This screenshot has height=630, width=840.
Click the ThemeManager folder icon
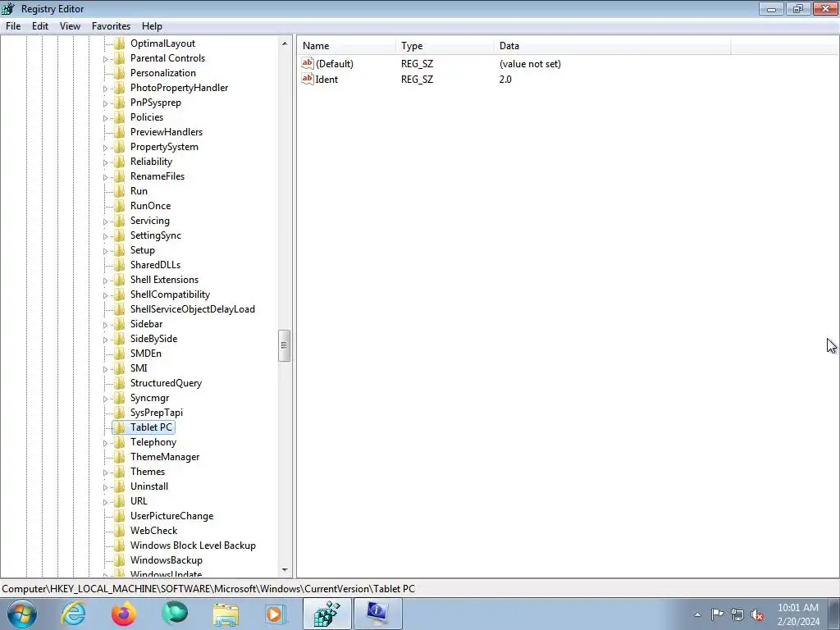point(120,457)
